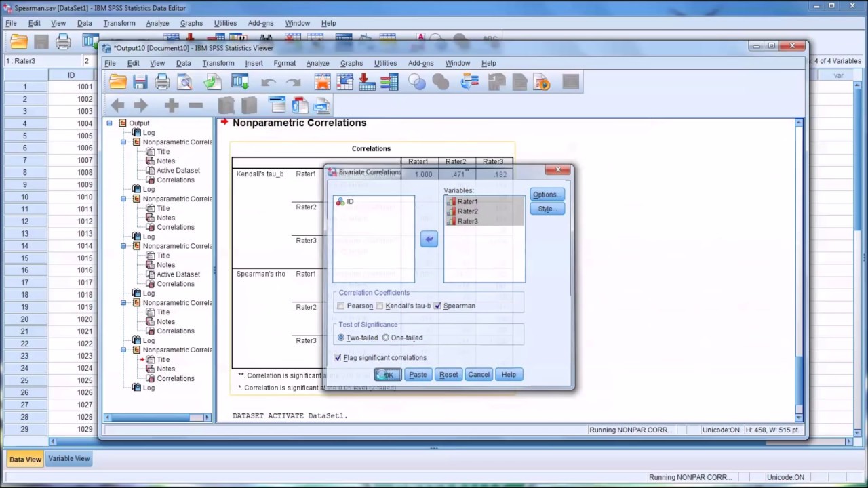Image resolution: width=868 pixels, height=488 pixels.
Task: Select Two-tailed significance test
Action: pyautogui.click(x=341, y=338)
